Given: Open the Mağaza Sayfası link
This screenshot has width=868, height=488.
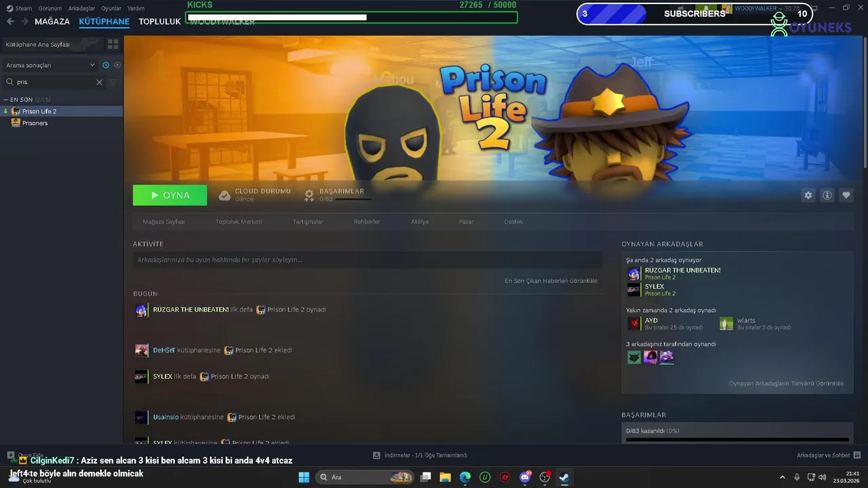Looking at the screenshot, I should coord(163,222).
